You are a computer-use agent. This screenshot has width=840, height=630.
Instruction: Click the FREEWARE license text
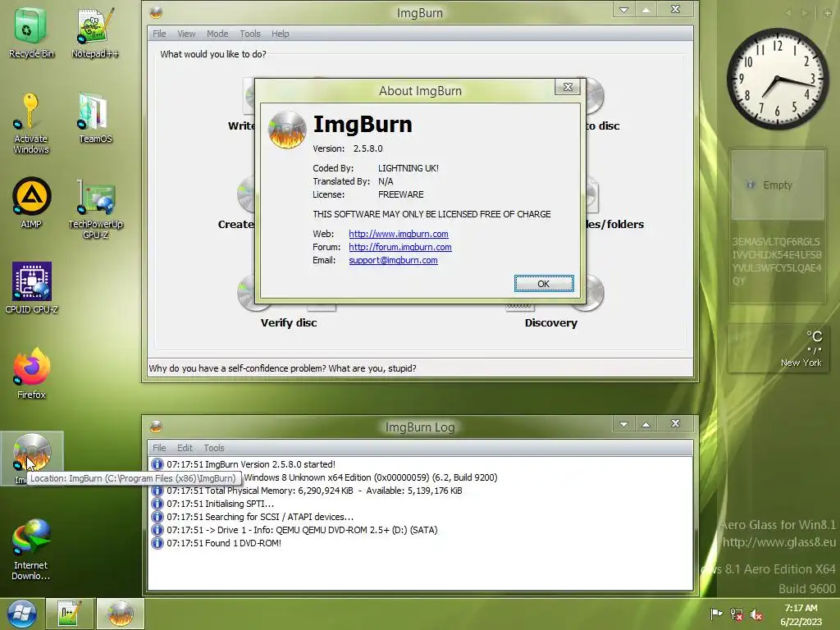pos(400,194)
